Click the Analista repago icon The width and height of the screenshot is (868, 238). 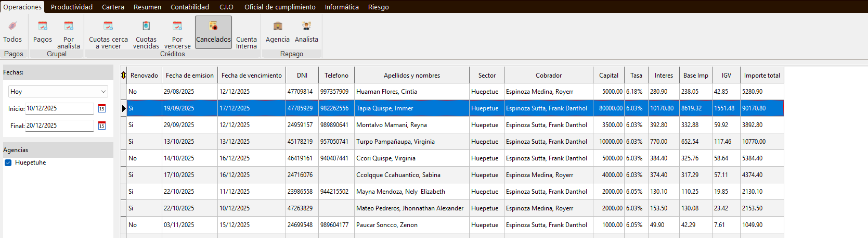click(x=306, y=31)
